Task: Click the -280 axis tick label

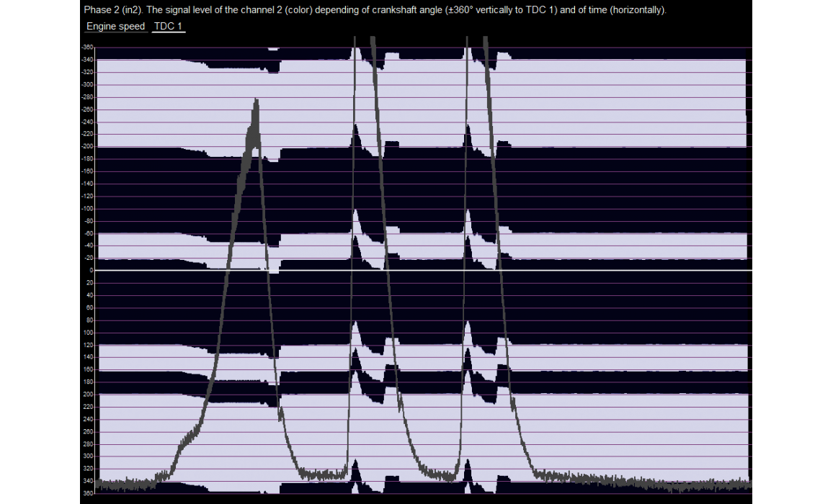Action: point(87,96)
